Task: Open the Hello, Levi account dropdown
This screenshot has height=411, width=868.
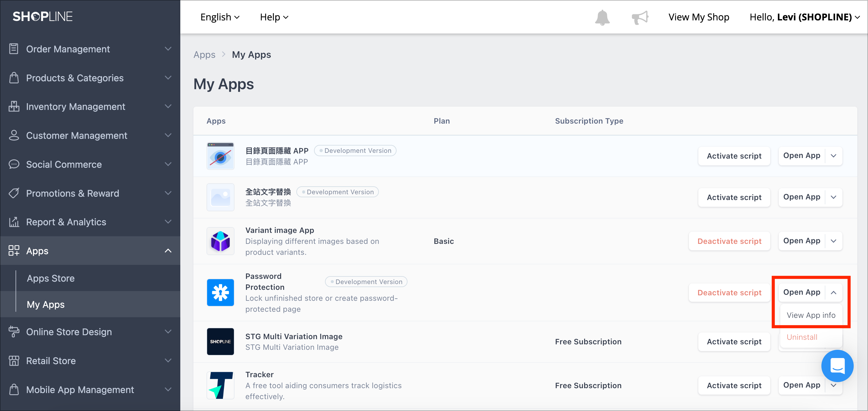Action: pos(805,17)
